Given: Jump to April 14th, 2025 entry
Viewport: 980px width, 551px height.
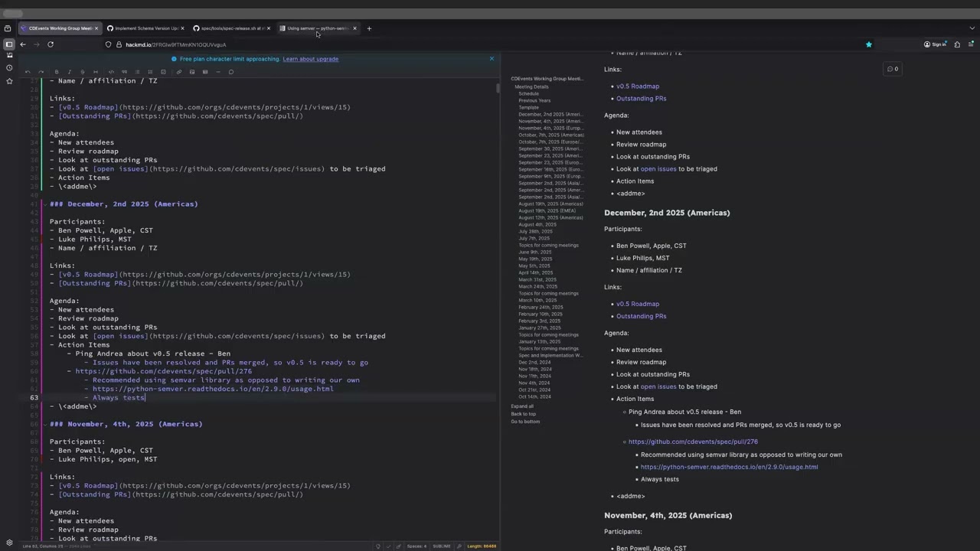Looking at the screenshot, I should pos(535,272).
